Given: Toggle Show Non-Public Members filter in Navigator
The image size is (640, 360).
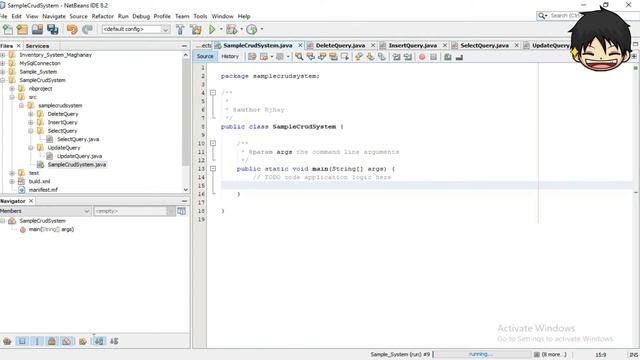Looking at the screenshot, I should click(52, 341).
